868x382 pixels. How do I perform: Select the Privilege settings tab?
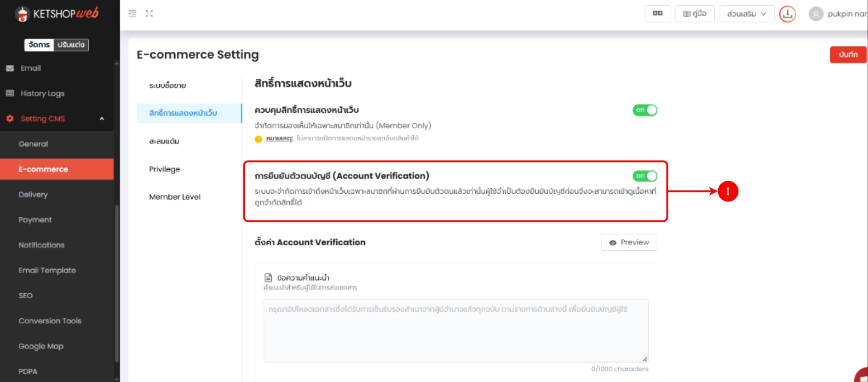[164, 169]
